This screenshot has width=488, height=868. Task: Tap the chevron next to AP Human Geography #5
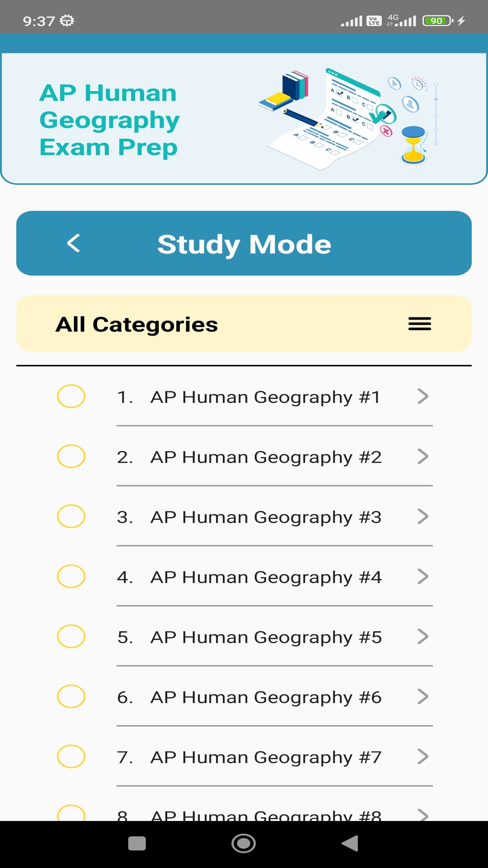click(x=422, y=637)
